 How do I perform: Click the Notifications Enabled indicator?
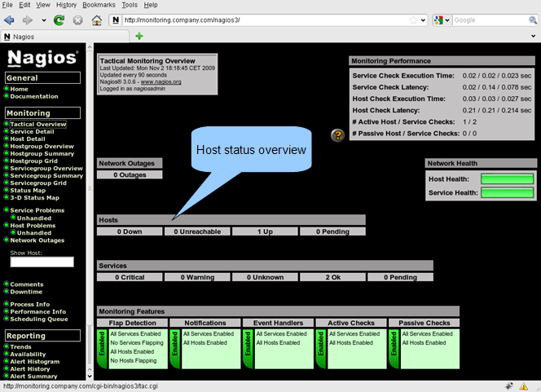(x=175, y=349)
